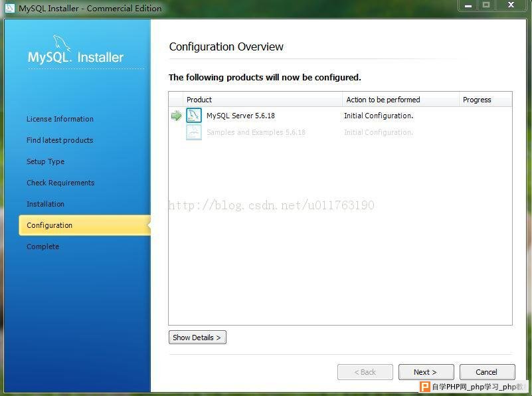Open Find latest products step

[x=60, y=140]
